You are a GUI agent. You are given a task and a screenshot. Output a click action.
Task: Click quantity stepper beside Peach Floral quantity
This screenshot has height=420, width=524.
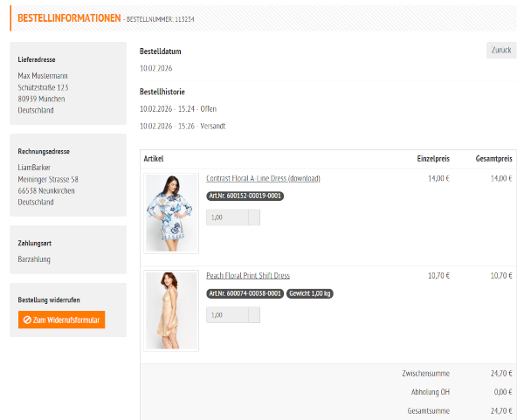254,315
